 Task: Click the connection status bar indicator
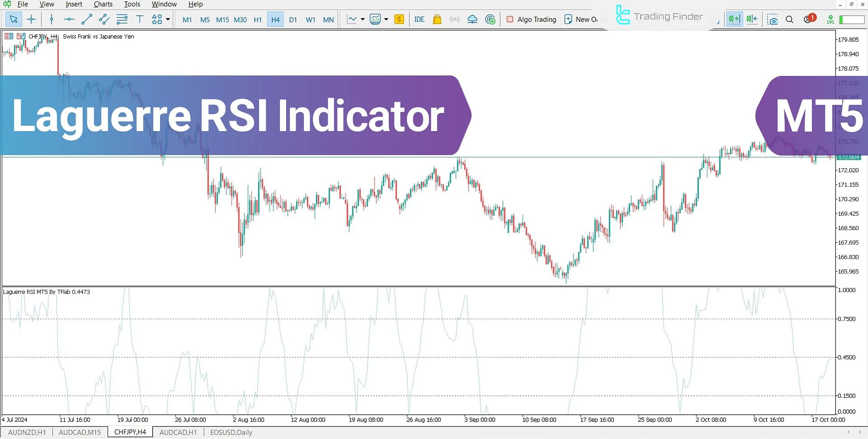click(852, 19)
